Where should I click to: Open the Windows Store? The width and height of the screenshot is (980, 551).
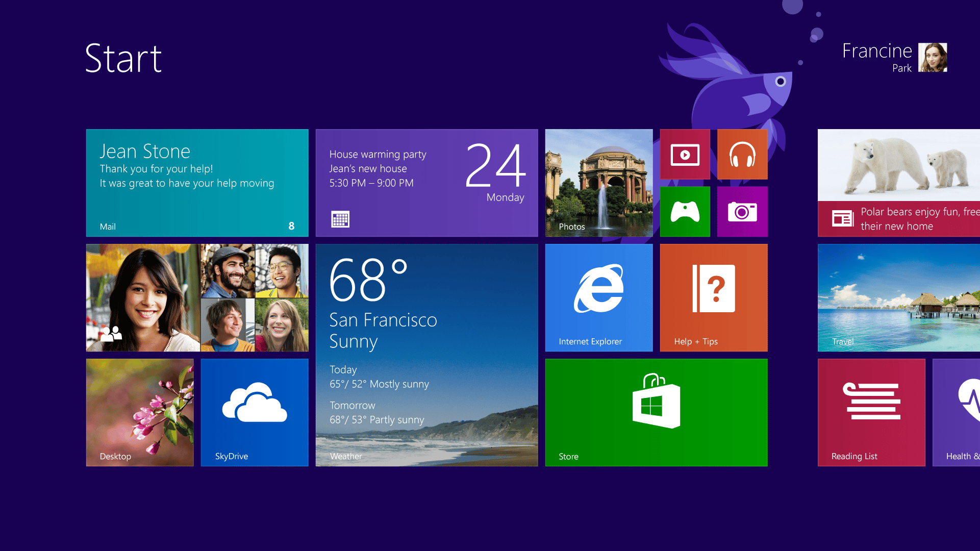click(656, 412)
